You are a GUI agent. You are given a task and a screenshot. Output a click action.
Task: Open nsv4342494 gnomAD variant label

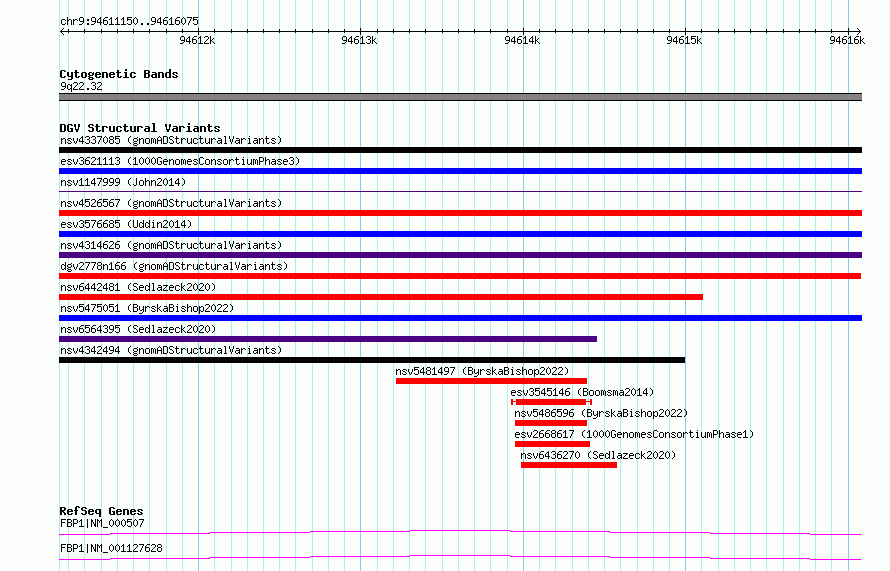pos(171,350)
